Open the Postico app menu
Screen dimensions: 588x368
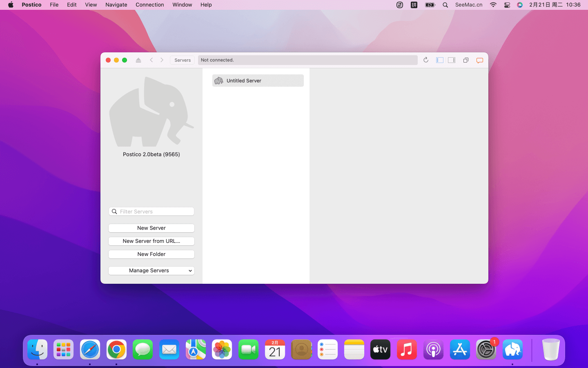pos(31,5)
